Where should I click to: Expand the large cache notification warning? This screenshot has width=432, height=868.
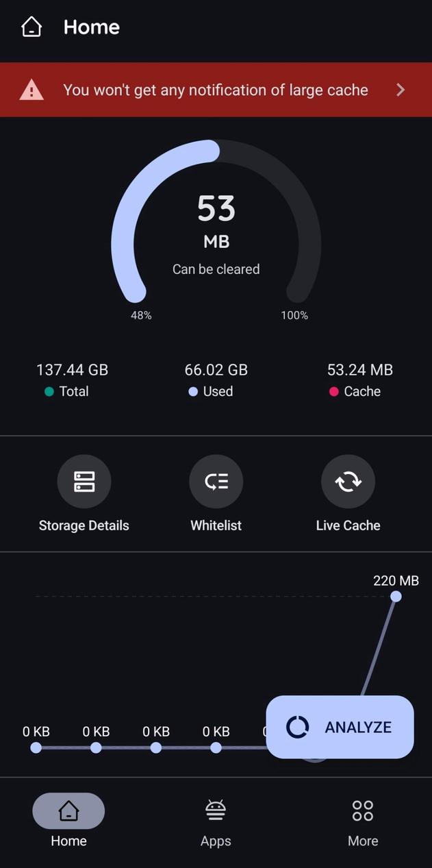coord(216,89)
